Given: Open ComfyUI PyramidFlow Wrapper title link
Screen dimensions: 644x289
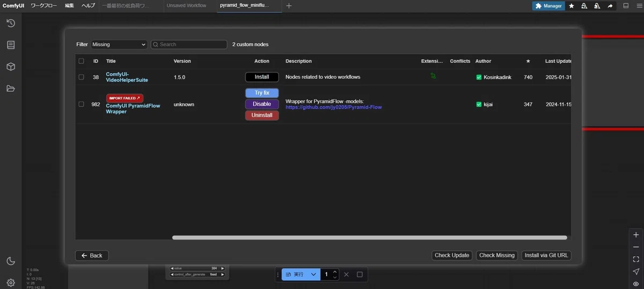Looking at the screenshot, I should point(133,109).
